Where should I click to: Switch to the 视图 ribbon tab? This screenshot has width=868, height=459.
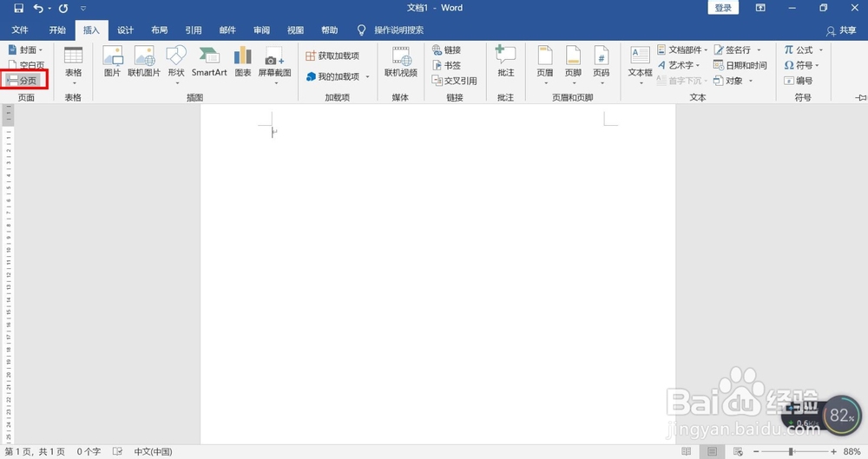[295, 30]
